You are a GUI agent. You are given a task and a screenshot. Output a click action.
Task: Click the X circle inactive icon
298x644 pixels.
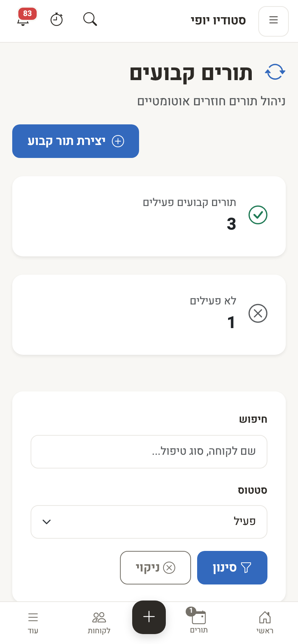click(258, 313)
